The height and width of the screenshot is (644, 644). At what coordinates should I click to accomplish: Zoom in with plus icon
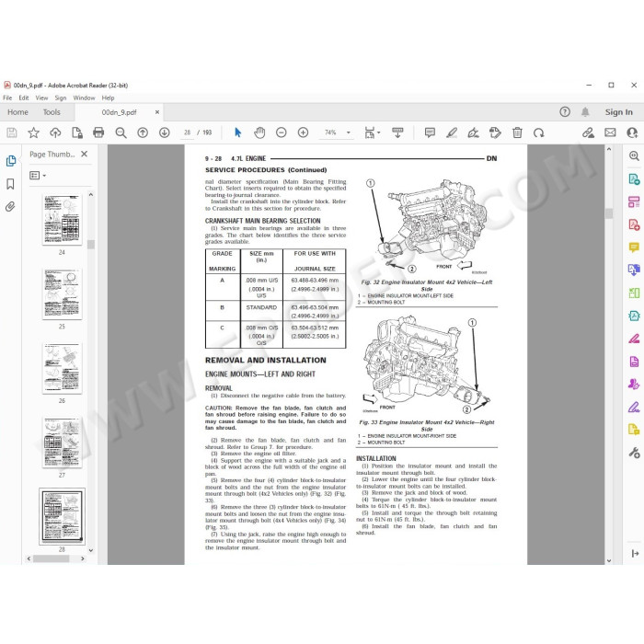[303, 132]
